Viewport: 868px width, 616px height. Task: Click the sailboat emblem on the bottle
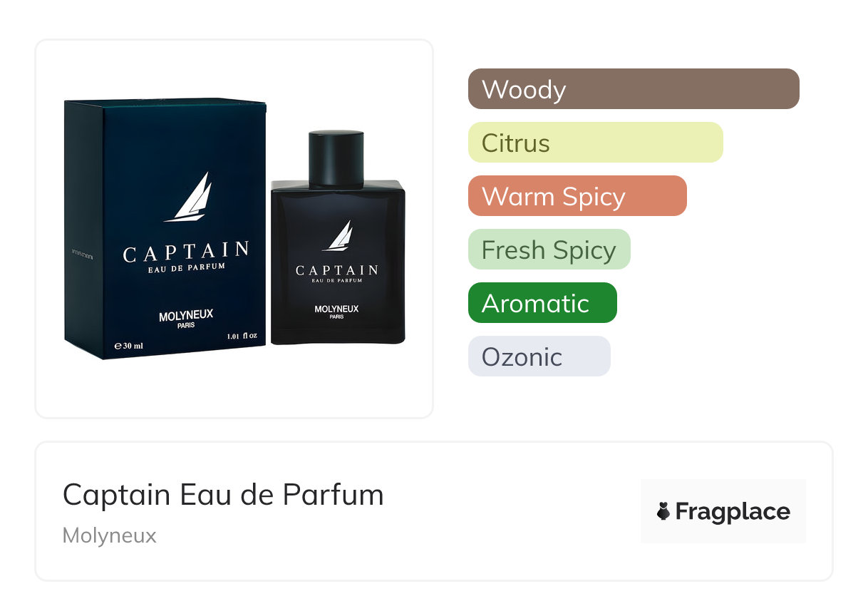(339, 236)
